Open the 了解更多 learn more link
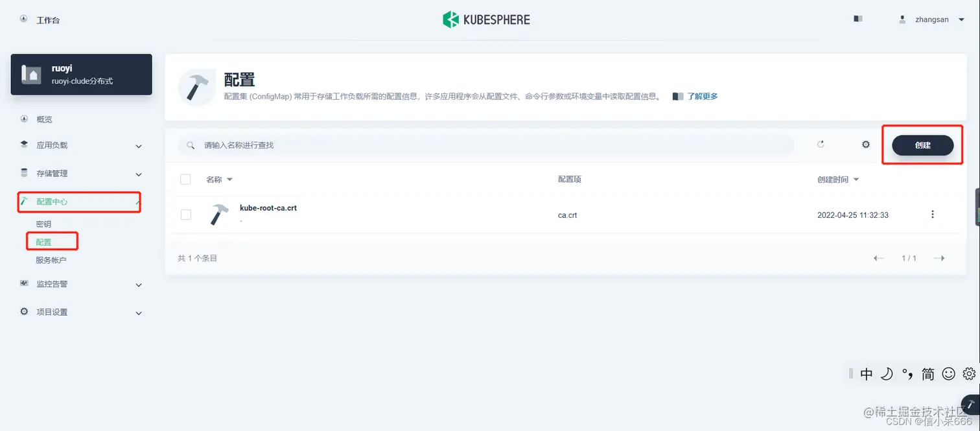Screen dimensions: 980x431 click(x=703, y=97)
